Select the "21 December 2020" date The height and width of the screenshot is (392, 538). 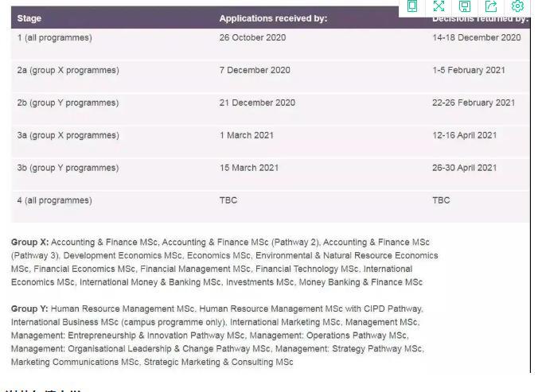point(257,103)
